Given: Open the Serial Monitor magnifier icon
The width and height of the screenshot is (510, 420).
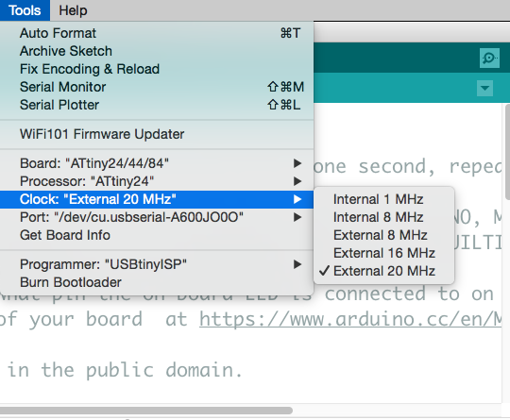Looking at the screenshot, I should coord(489,59).
